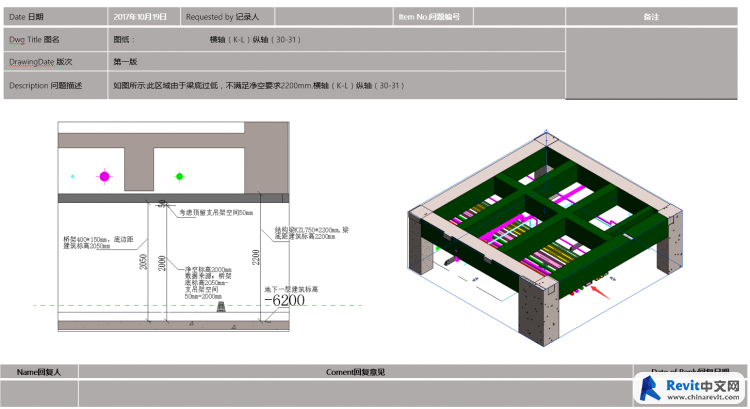Click the 备注 remarks header cell

click(651, 17)
